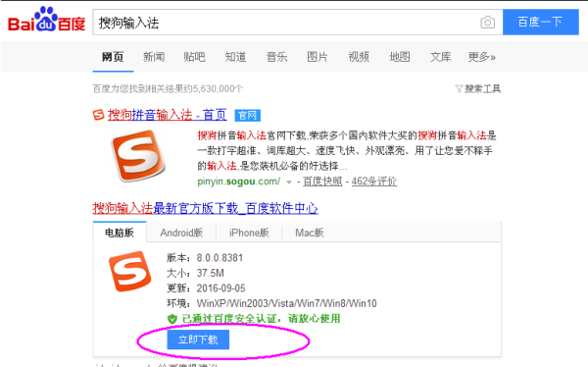Click the 已通过百度安全认证 green text
Screen dimensions: 588x367
[x=261, y=319]
